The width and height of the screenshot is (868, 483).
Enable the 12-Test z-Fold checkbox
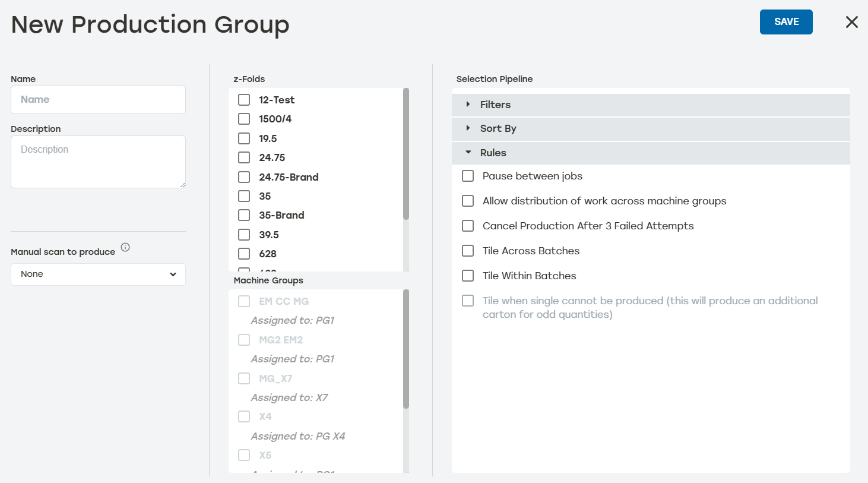point(243,99)
